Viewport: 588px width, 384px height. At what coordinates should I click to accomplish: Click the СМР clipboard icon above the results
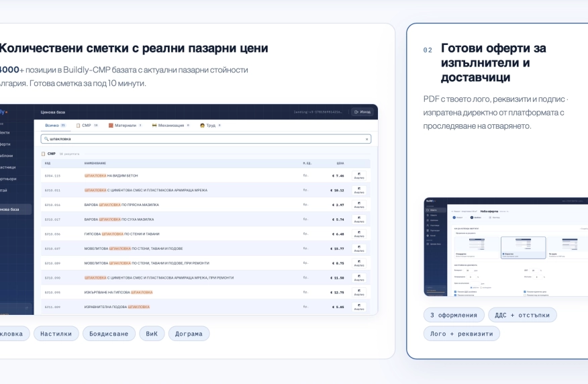pos(43,154)
